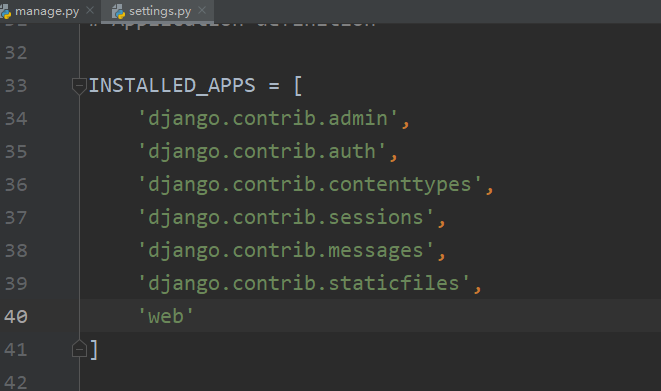Click on 'django.contrib.staticfiles' entry
Image resolution: width=661 pixels, height=391 pixels.
[304, 283]
